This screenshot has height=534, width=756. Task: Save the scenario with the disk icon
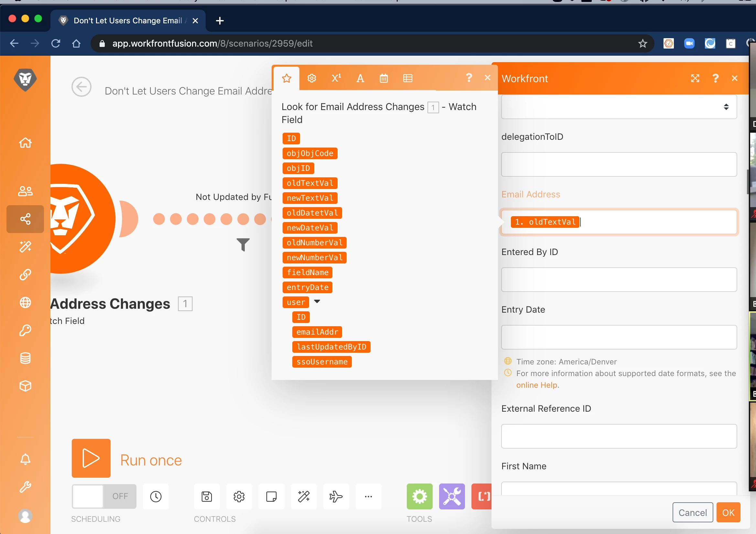click(207, 496)
